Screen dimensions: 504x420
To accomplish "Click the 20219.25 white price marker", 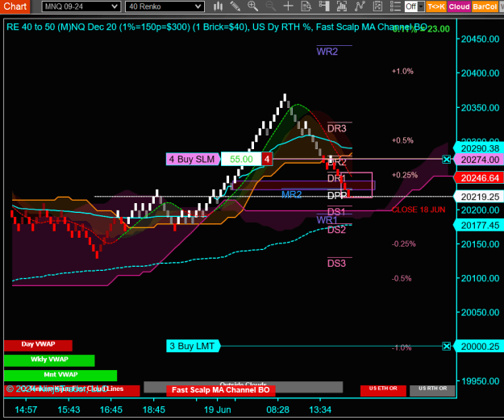I will (479, 197).
